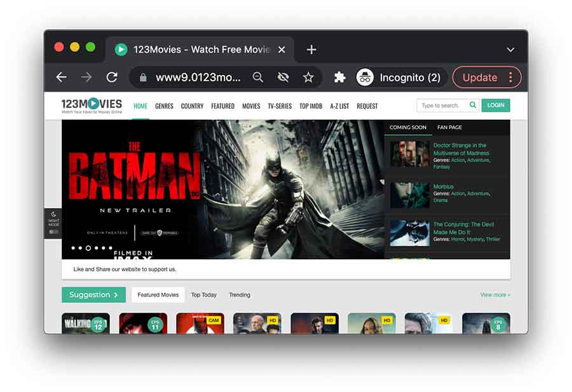The height and width of the screenshot is (392, 572).
Task: Click the Walking Dead thumbnail
Action: 85,323
